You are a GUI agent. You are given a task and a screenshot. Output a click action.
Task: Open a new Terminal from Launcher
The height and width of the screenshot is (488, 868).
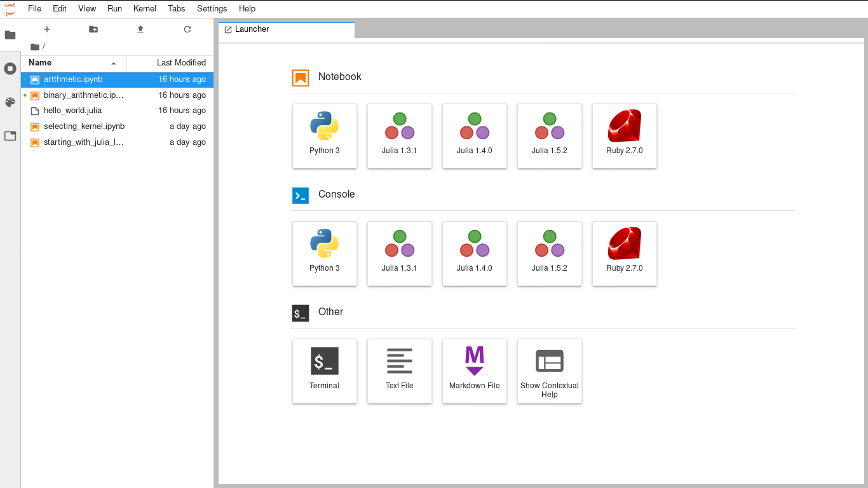pos(325,371)
